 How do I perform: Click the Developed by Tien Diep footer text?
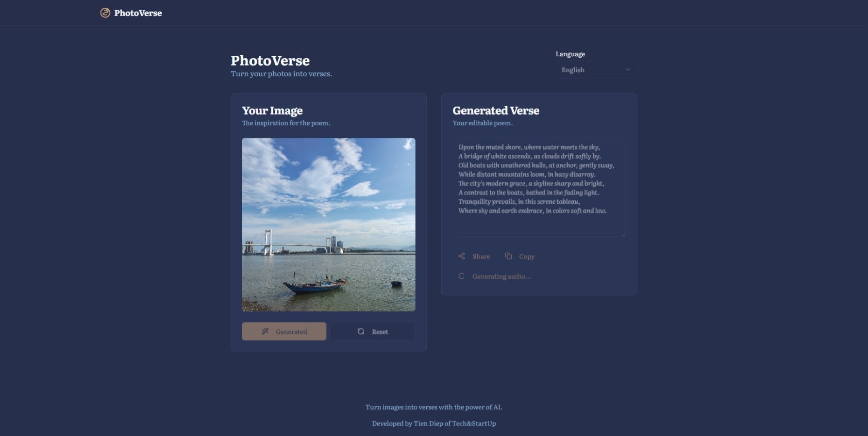click(x=434, y=423)
